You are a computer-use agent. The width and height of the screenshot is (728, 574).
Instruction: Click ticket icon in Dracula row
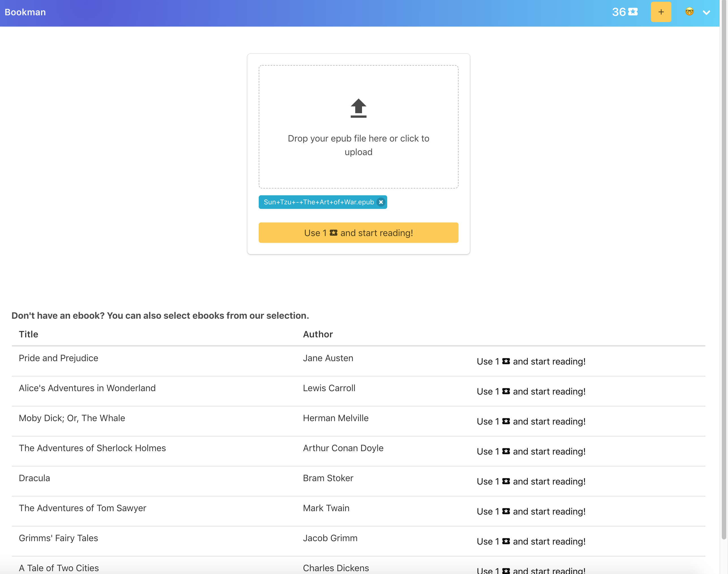[x=506, y=481]
